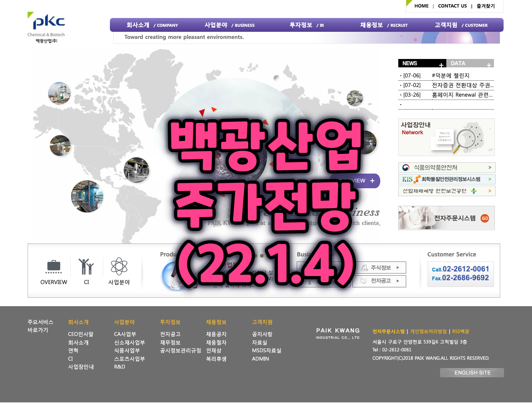Viewport: 532px width, 407px height.
Task: Open news item 전자증권 전환대상 주권
Action: click(463, 85)
